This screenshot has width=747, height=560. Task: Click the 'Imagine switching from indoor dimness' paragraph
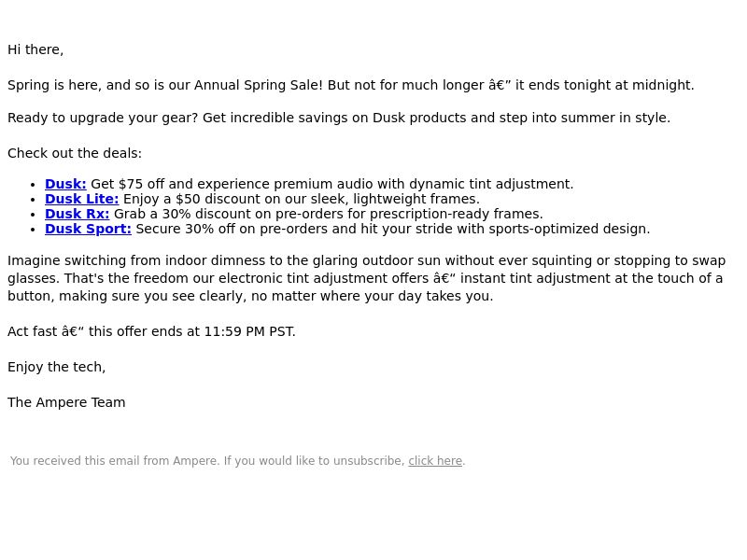point(366,278)
